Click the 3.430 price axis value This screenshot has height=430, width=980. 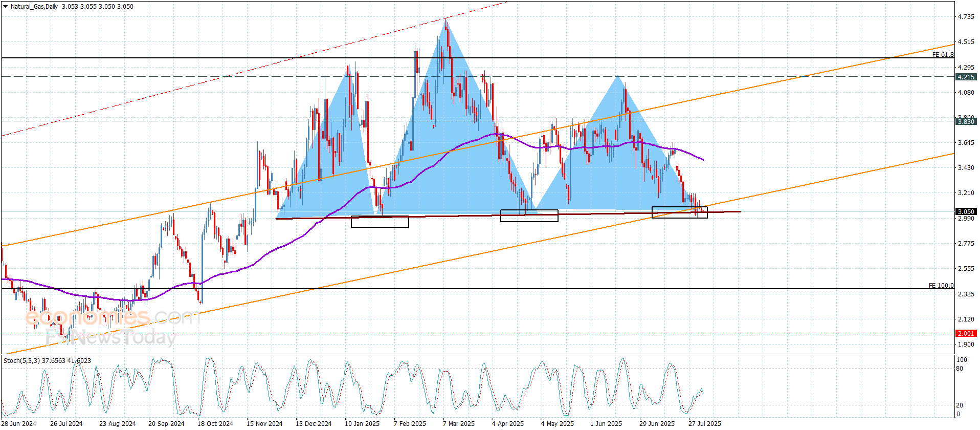(x=966, y=167)
